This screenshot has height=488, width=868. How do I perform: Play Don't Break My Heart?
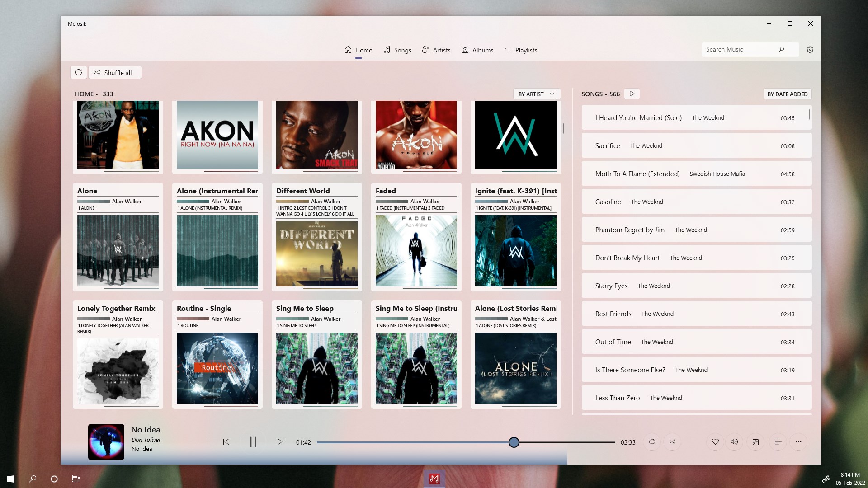(697, 258)
